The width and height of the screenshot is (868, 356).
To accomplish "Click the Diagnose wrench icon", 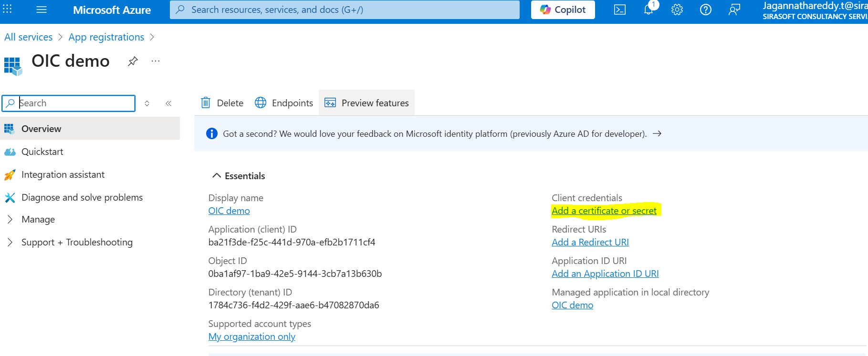I will (10, 197).
